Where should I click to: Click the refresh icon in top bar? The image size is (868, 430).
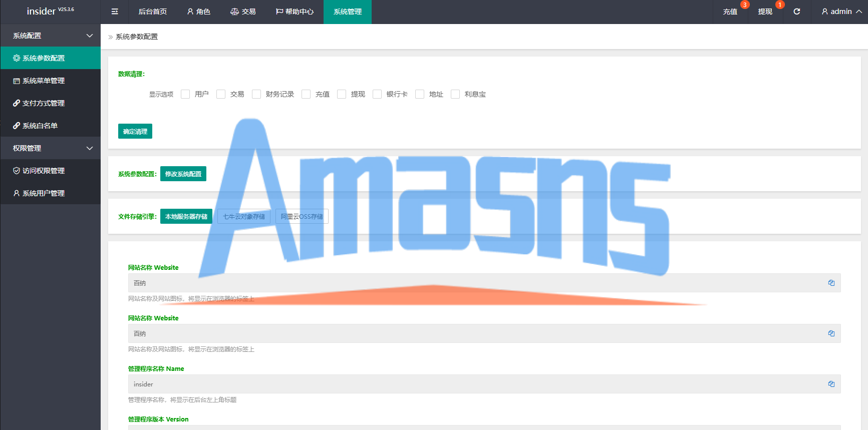pyautogui.click(x=796, y=12)
